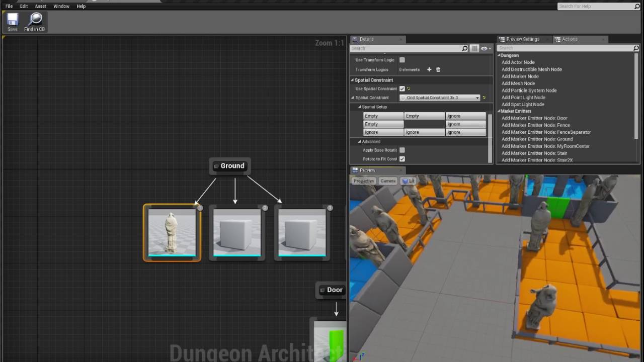The height and width of the screenshot is (362, 644).
Task: Uncheck the Rotate to Fit Constraint checkbox
Action: 402,159
